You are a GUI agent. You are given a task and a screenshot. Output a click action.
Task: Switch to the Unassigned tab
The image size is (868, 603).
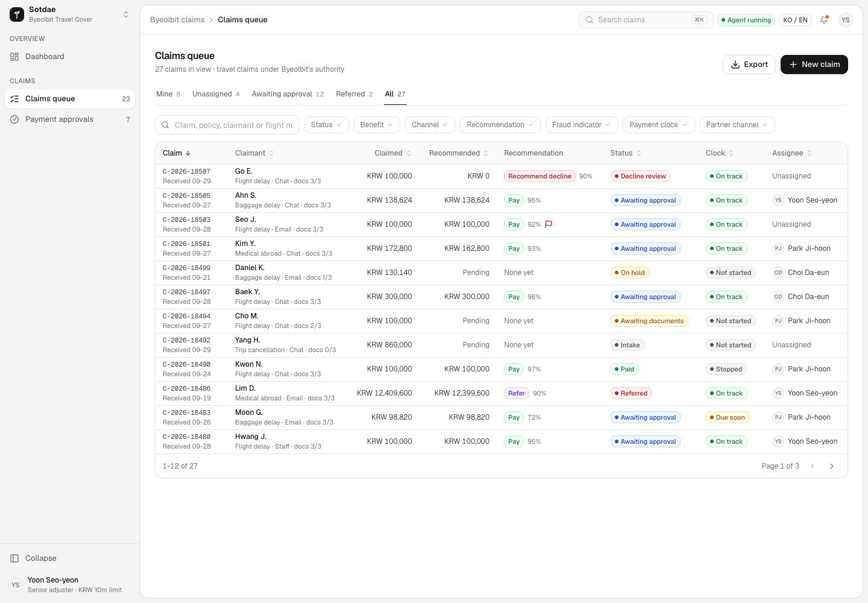pos(216,94)
